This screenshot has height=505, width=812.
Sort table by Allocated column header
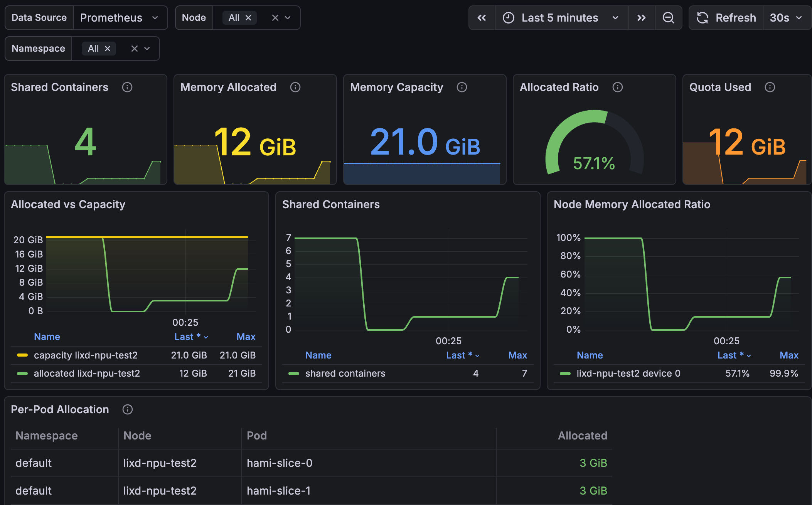coord(583,436)
